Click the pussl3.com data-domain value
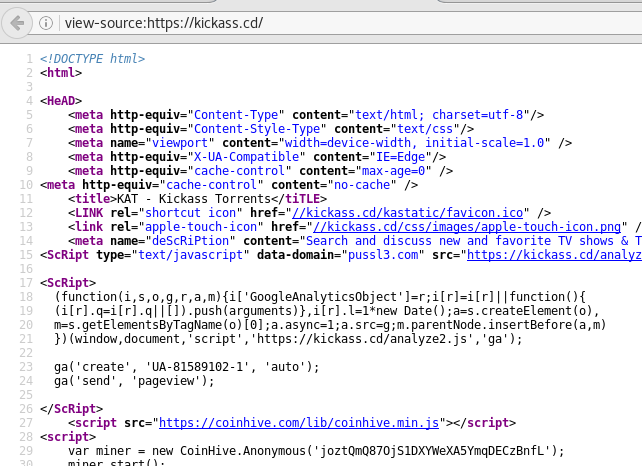 [x=383, y=255]
